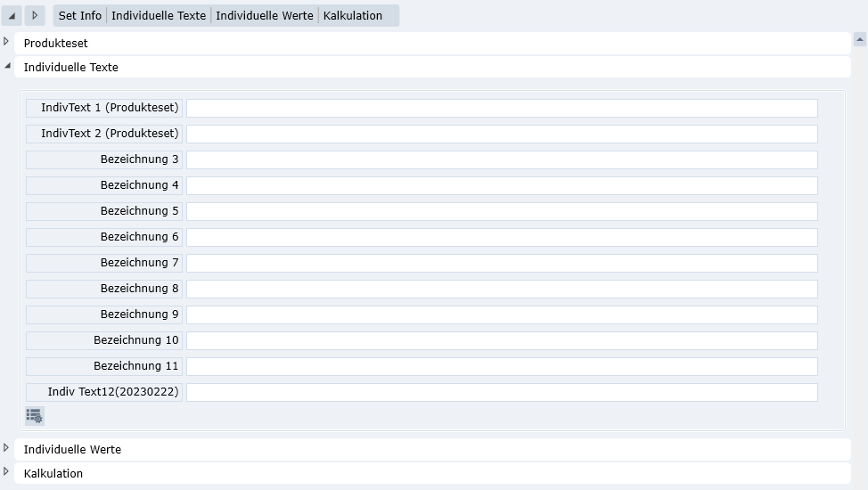Expand the Kalkulation section triangle

pos(6,471)
